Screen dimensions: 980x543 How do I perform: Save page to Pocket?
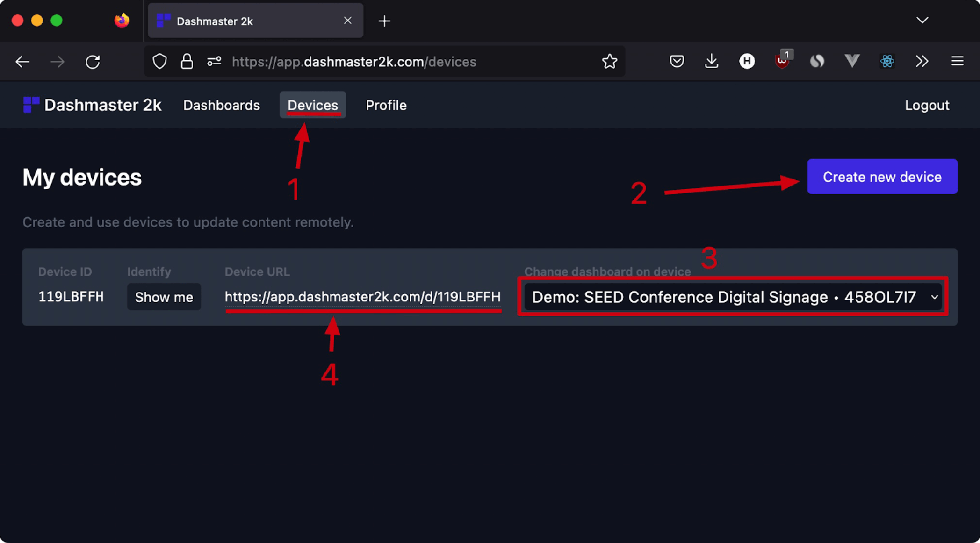pos(677,61)
